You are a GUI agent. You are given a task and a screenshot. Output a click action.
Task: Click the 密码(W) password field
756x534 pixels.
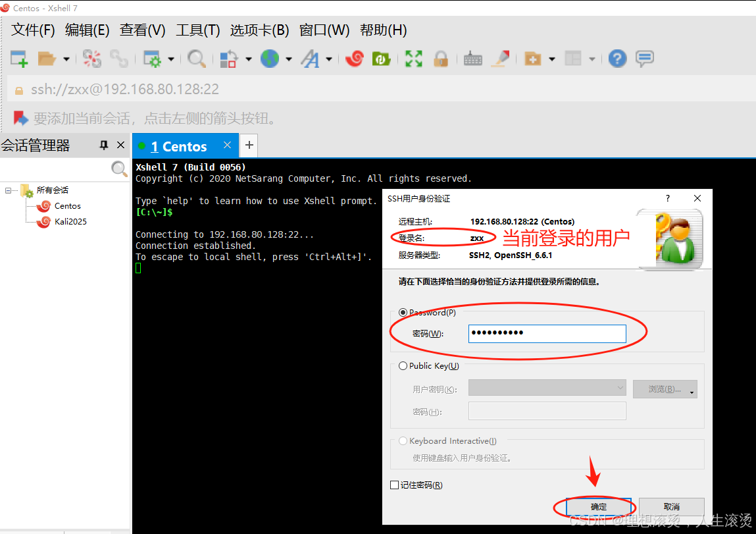(547, 334)
